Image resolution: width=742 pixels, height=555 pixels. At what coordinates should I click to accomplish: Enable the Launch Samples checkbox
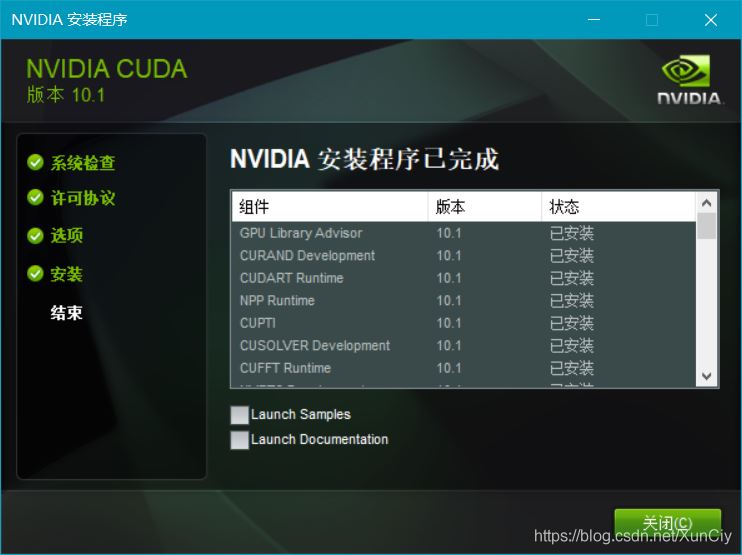239,415
